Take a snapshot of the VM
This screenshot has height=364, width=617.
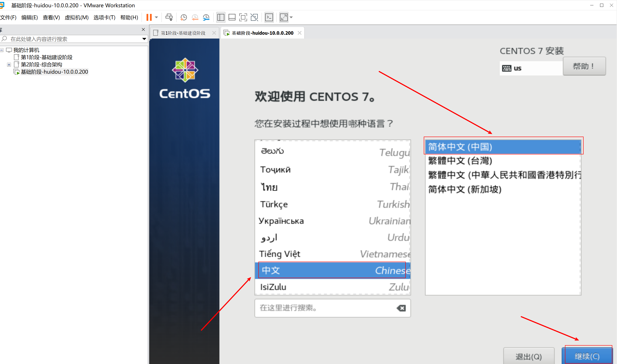point(183,17)
